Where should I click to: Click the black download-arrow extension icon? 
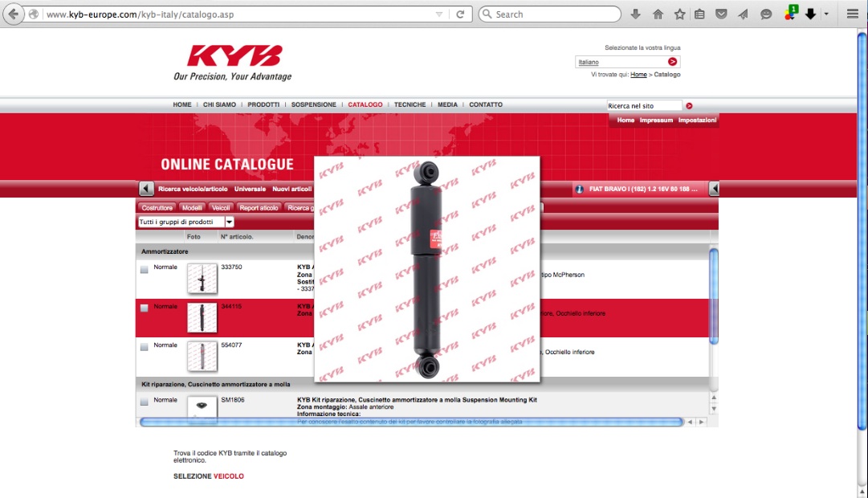(810, 14)
